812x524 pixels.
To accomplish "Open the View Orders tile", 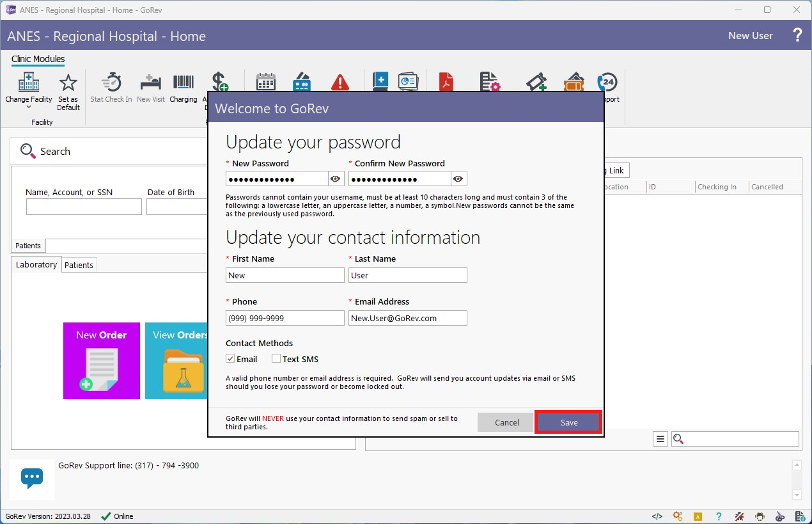I will coord(177,361).
